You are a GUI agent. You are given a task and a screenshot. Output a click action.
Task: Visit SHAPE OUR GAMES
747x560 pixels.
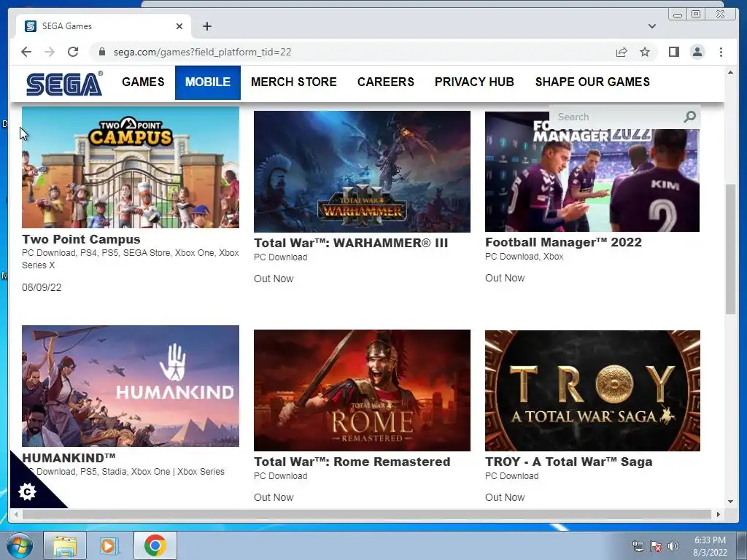coord(592,82)
